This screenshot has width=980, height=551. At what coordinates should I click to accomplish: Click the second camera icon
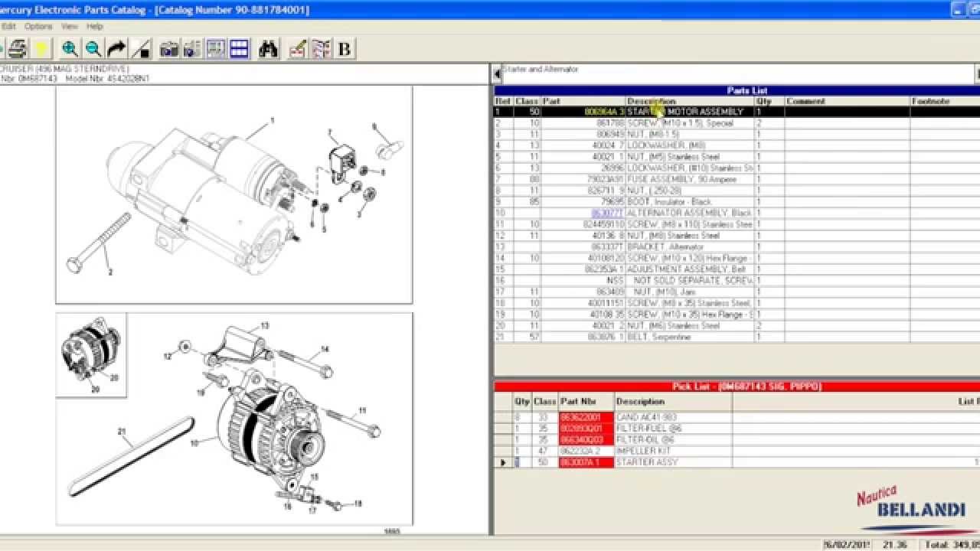[x=192, y=49]
